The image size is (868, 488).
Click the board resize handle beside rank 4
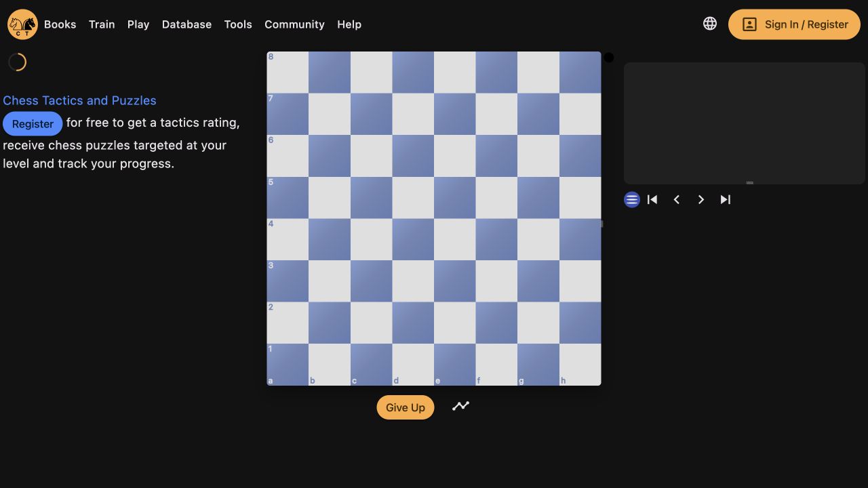coord(602,224)
